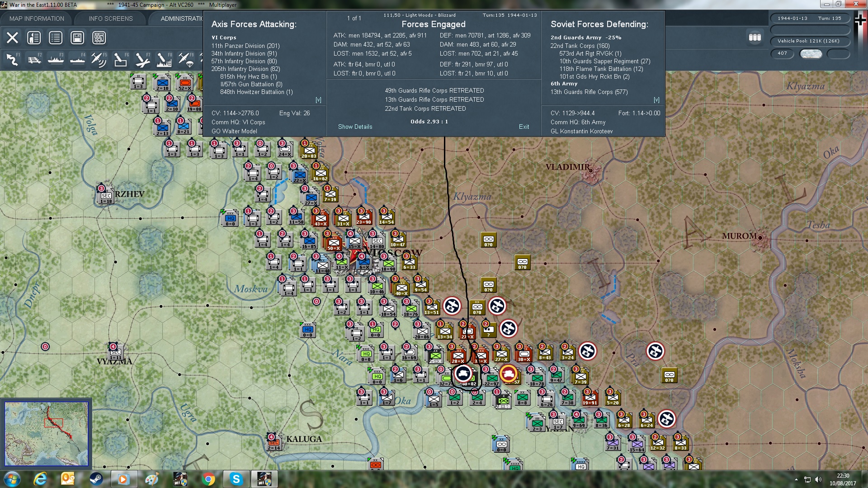Click the volume icon in the system tray
This screenshot has width=868, height=488.
point(818,479)
